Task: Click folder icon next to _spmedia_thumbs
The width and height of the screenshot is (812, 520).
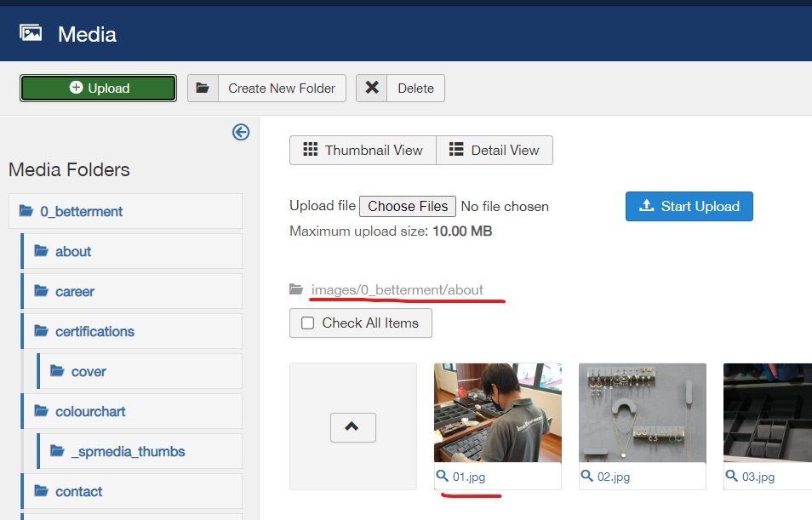Action: 57,450
